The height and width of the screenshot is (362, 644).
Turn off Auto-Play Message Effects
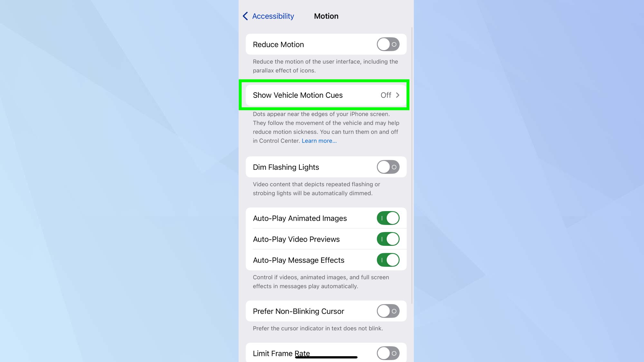388,260
